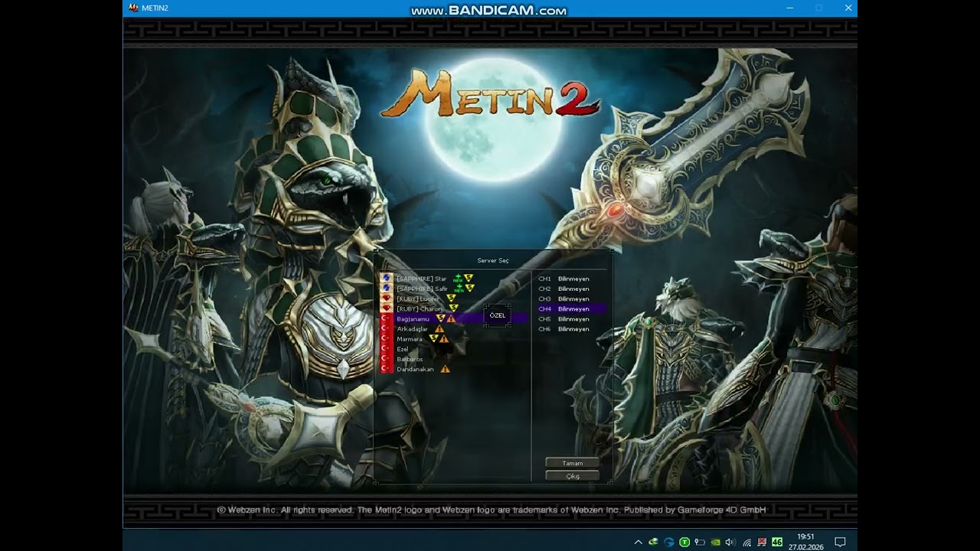Click the yellow S badge on [SAPPHIRE] Star
The height and width of the screenshot is (551, 980).
point(469,279)
